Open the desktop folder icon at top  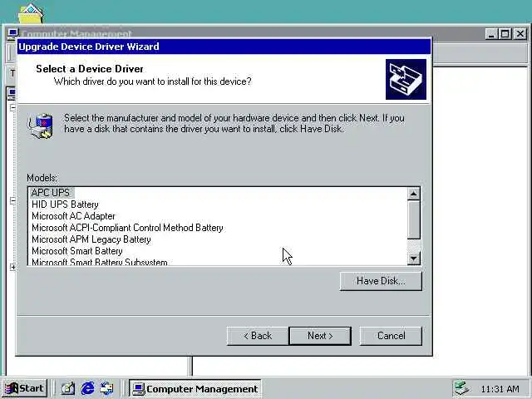pyautogui.click(x=31, y=13)
